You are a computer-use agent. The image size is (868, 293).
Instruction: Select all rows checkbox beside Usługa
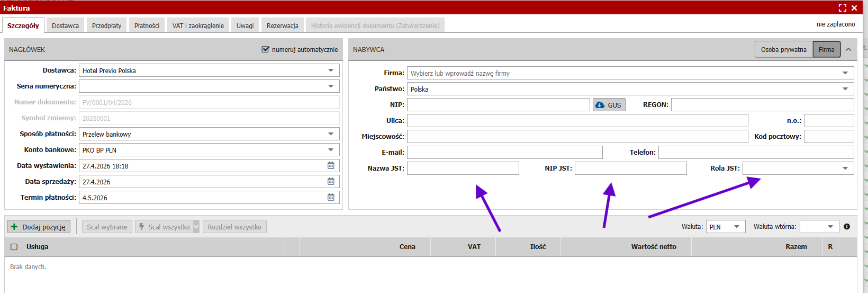[14, 247]
